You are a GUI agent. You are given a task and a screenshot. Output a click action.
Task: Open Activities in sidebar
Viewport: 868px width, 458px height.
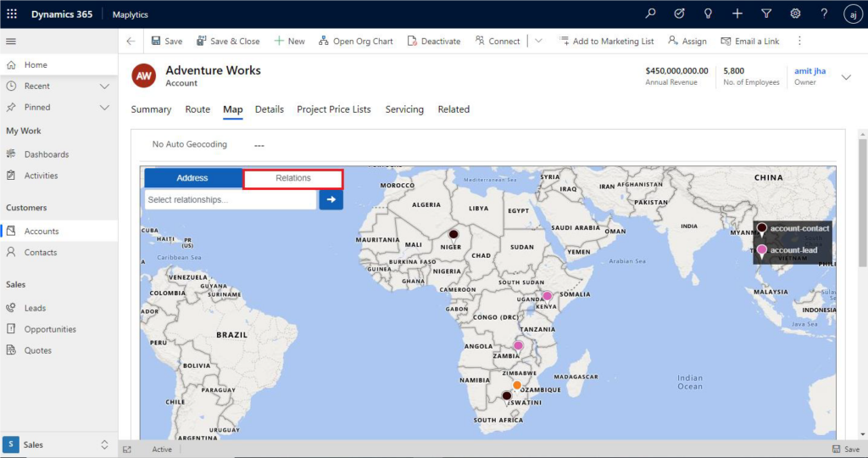[58, 176]
